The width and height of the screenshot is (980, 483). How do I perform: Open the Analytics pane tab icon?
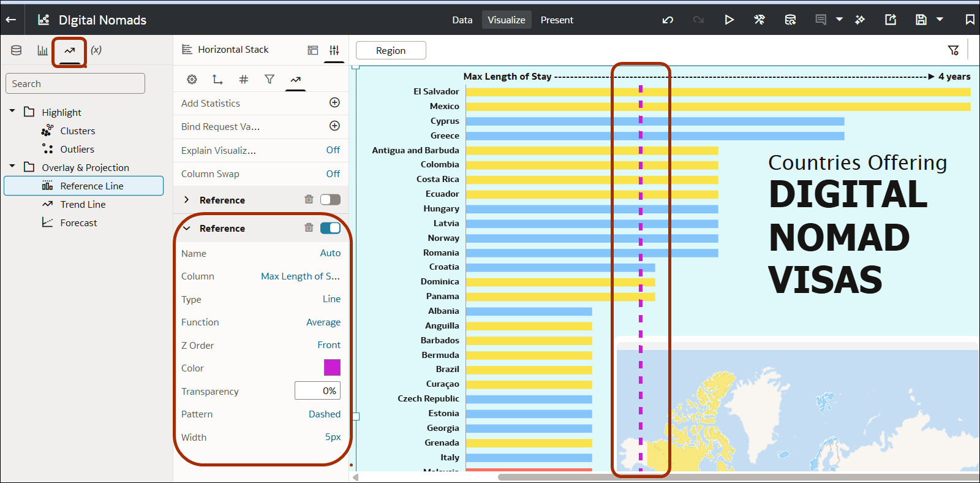(x=69, y=50)
